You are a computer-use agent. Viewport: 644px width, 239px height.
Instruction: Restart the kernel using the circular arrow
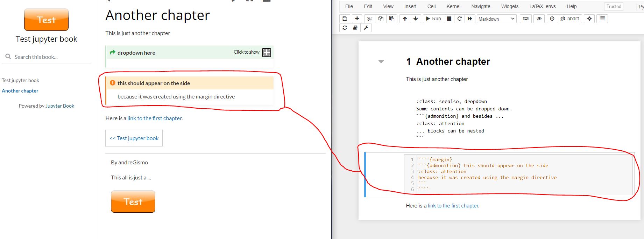pyautogui.click(x=460, y=19)
